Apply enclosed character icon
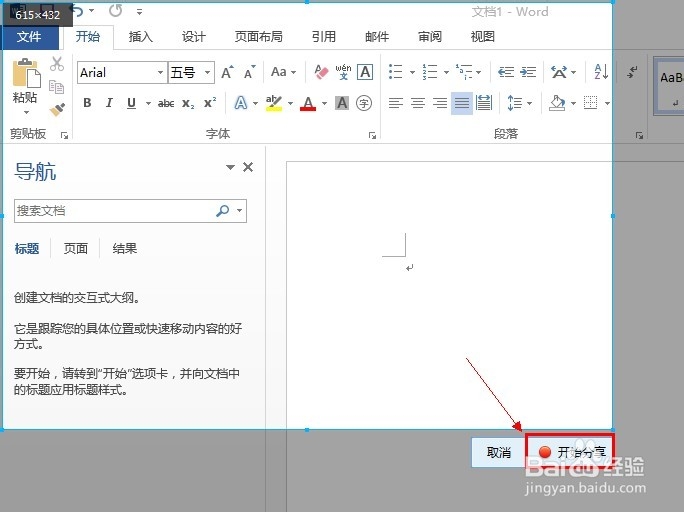This screenshot has width=684, height=512. (364, 103)
